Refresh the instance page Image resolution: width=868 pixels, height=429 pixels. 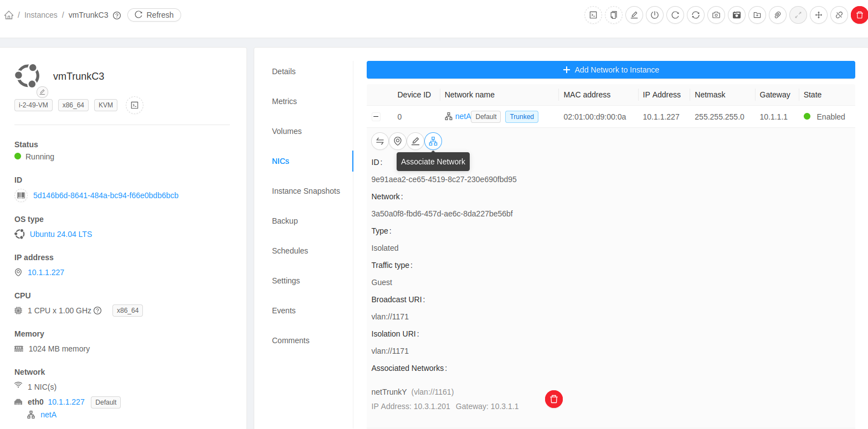[x=154, y=15]
